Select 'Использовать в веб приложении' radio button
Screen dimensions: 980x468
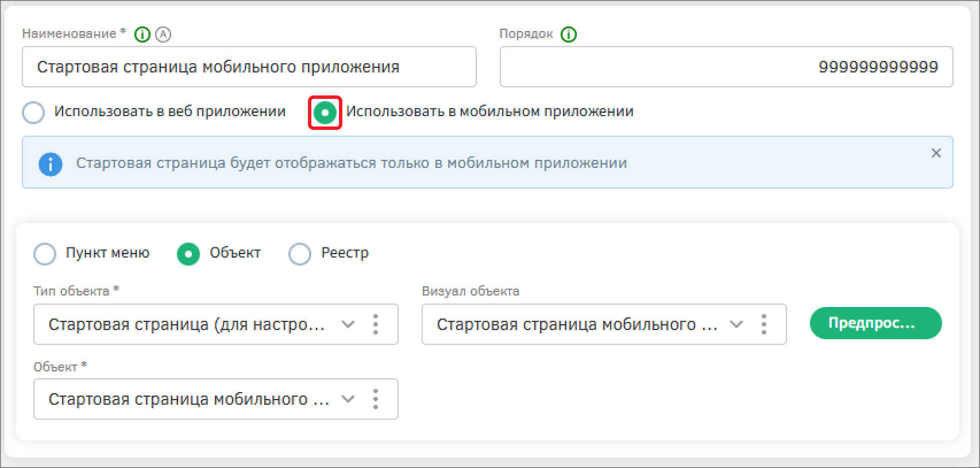[x=33, y=113]
